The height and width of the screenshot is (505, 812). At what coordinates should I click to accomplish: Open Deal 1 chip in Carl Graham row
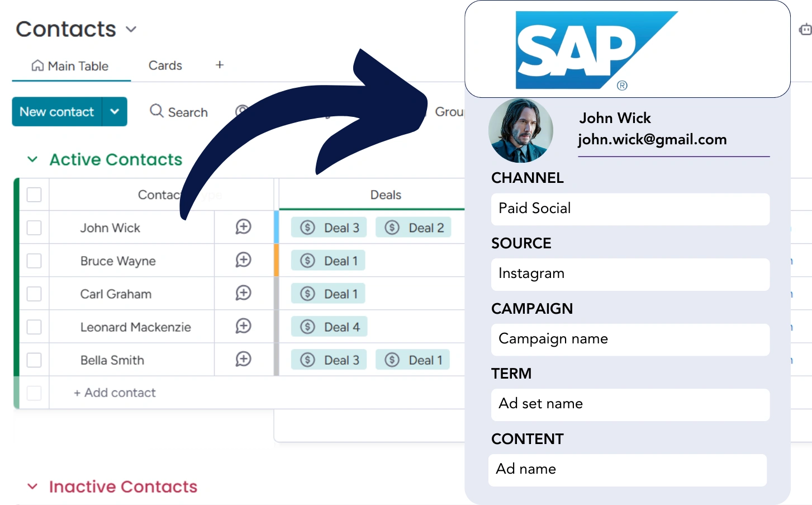tap(328, 294)
